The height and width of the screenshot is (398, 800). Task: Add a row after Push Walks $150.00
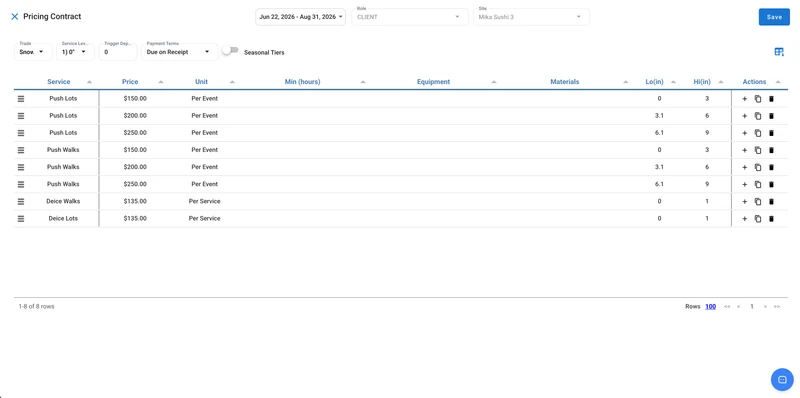[x=744, y=150]
